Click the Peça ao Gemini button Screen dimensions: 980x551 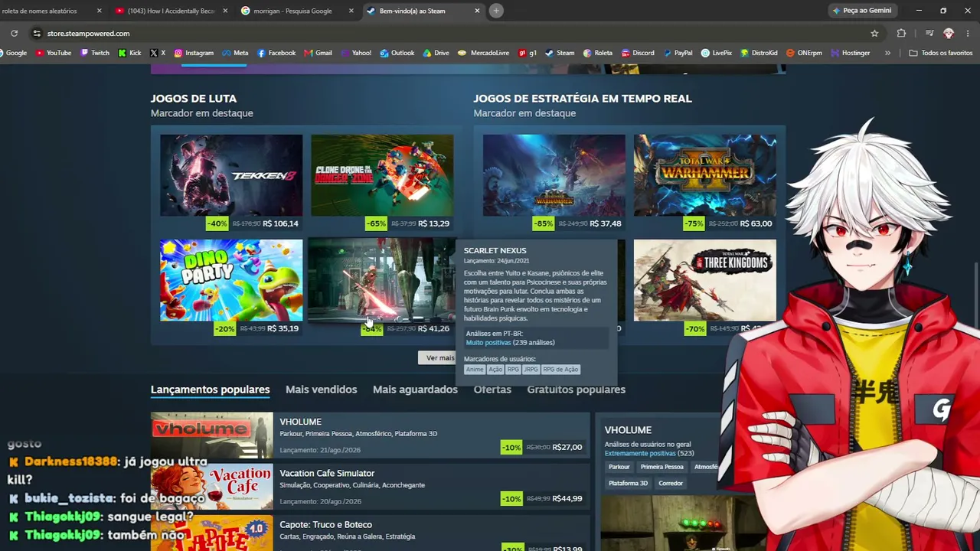(861, 11)
